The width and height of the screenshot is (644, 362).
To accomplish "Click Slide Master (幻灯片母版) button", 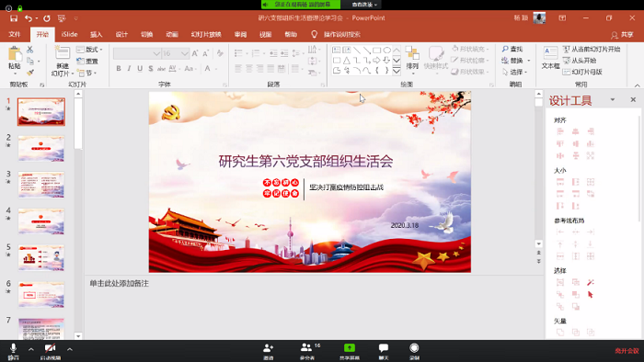I will tap(582, 72).
